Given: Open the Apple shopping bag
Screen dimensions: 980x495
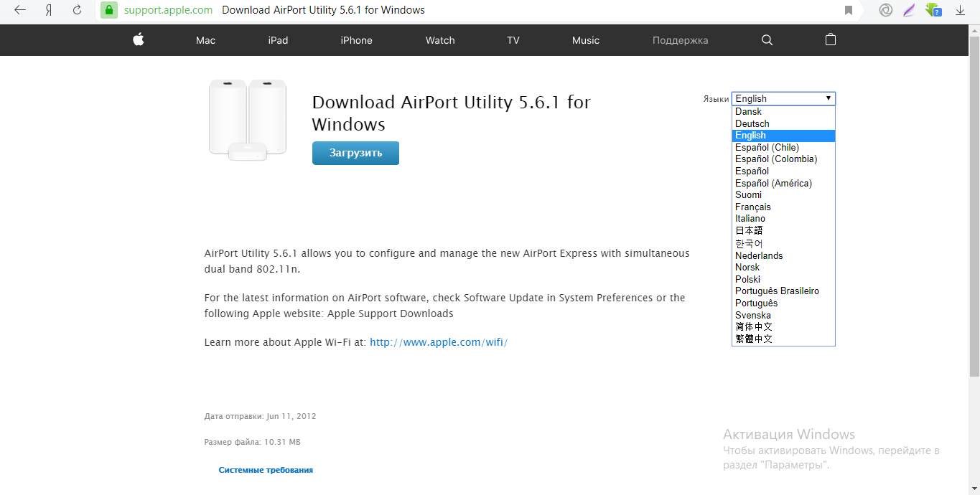Looking at the screenshot, I should 831,40.
